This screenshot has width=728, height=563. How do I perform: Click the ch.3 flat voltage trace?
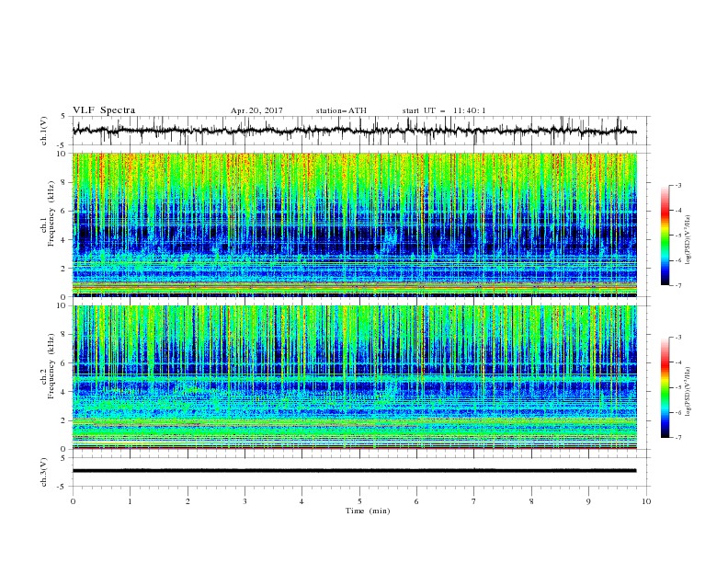point(354,471)
